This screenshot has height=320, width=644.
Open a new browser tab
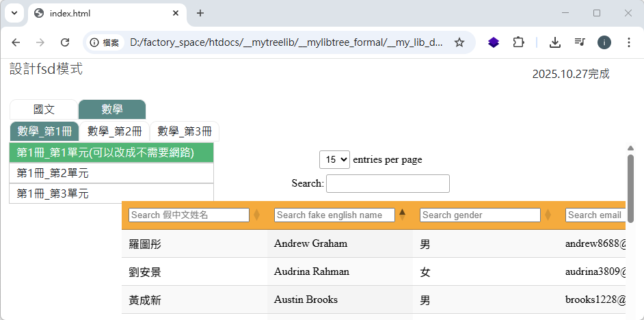tap(200, 13)
